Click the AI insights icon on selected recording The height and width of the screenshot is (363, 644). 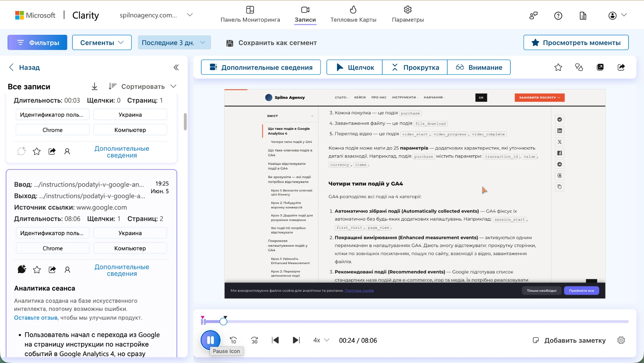(x=22, y=269)
